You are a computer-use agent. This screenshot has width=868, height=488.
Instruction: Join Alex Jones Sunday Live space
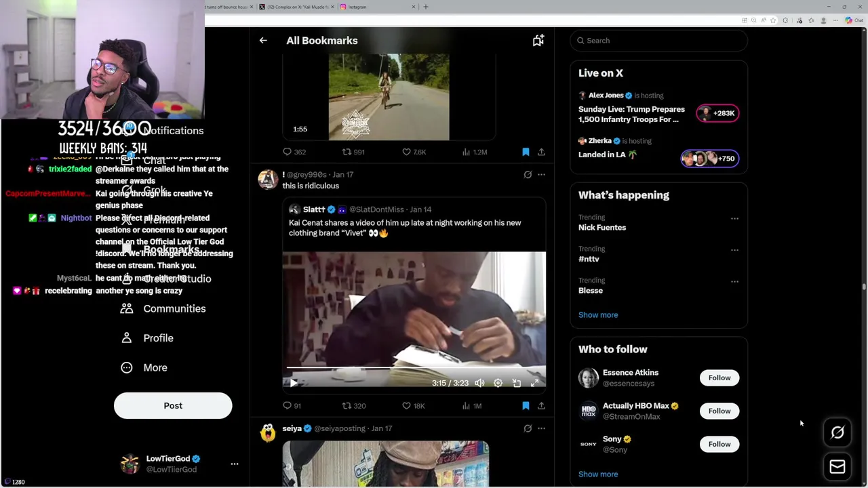631,114
